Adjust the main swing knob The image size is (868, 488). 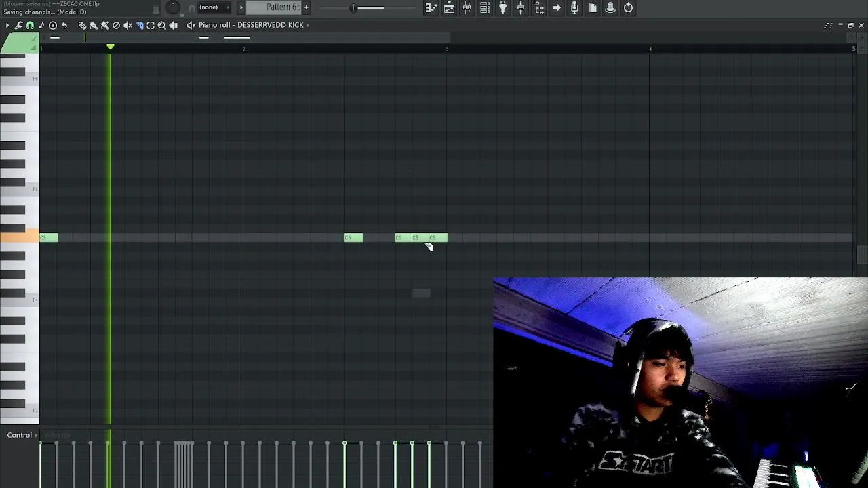coord(173,7)
